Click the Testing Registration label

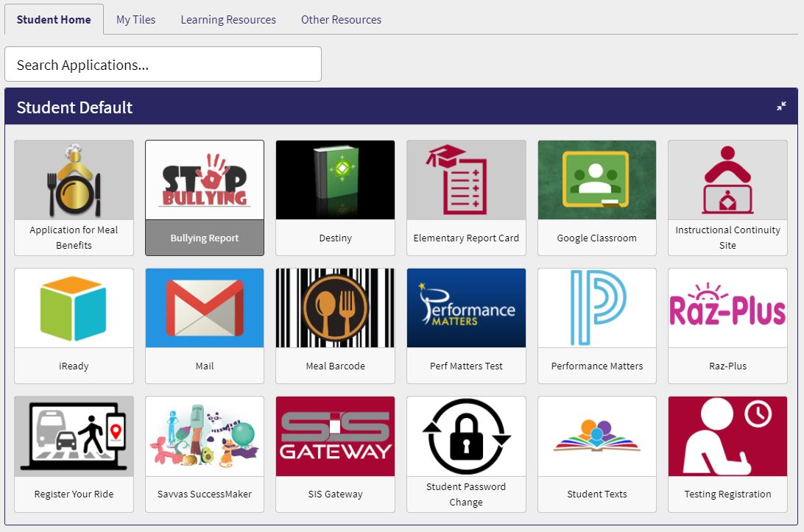point(727,494)
